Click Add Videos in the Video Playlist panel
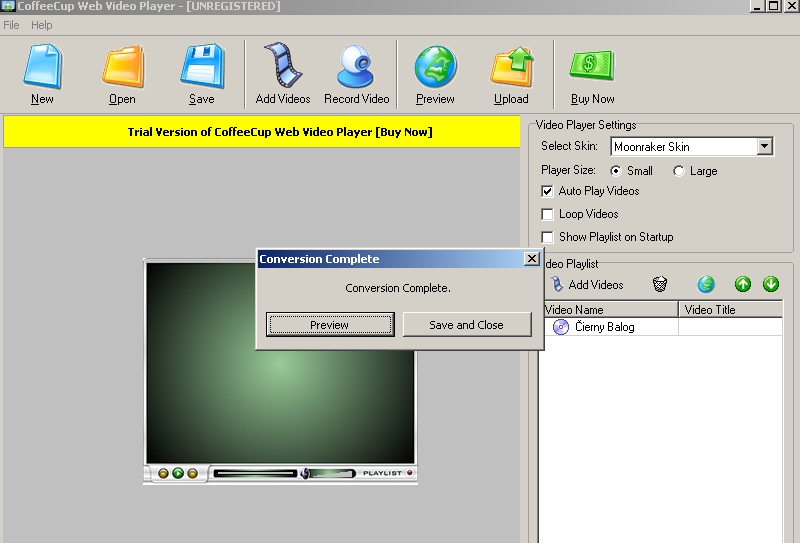This screenshot has height=543, width=800. [x=587, y=285]
